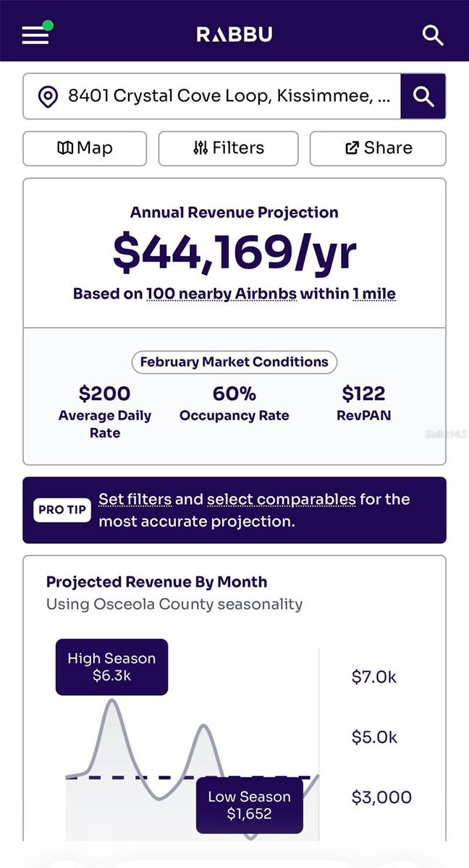
Task: Submit address with purple search button
Action: (423, 96)
